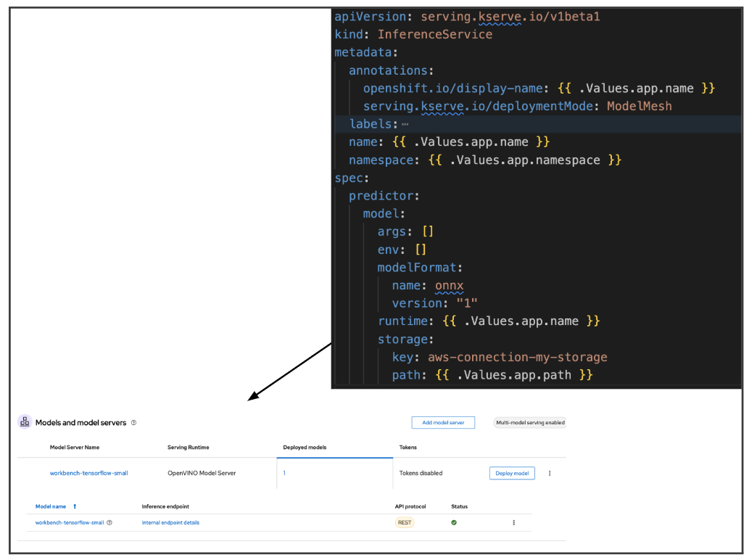The width and height of the screenshot is (749, 560).
Task: Click the Deployed models column header
Action: click(x=305, y=448)
